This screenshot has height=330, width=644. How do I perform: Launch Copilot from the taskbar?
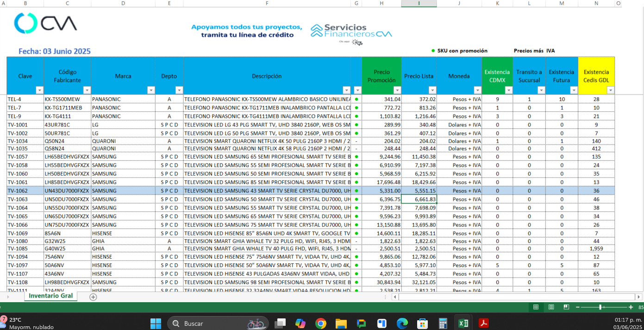[x=300, y=323]
